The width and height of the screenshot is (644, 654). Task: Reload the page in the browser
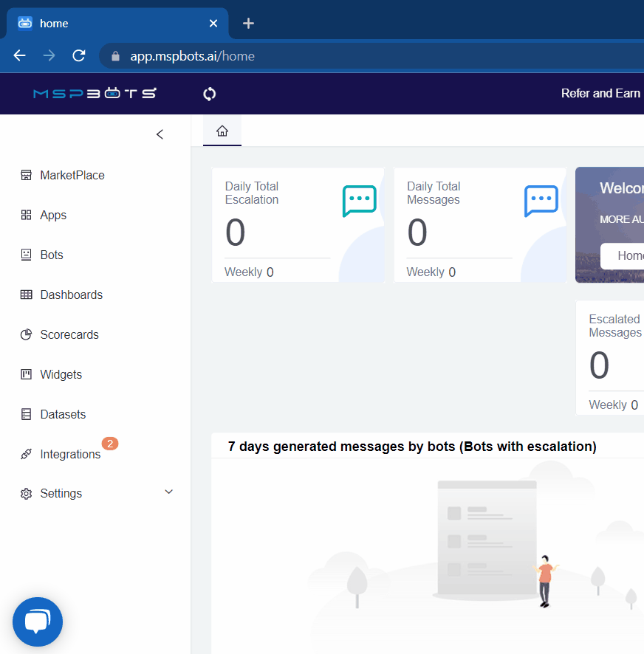click(78, 56)
